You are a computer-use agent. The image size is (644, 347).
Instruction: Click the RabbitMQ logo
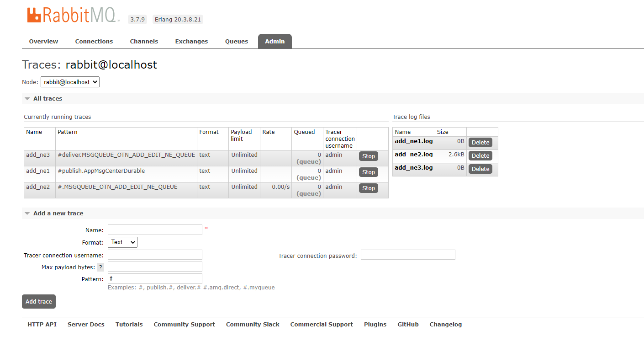[x=73, y=15]
